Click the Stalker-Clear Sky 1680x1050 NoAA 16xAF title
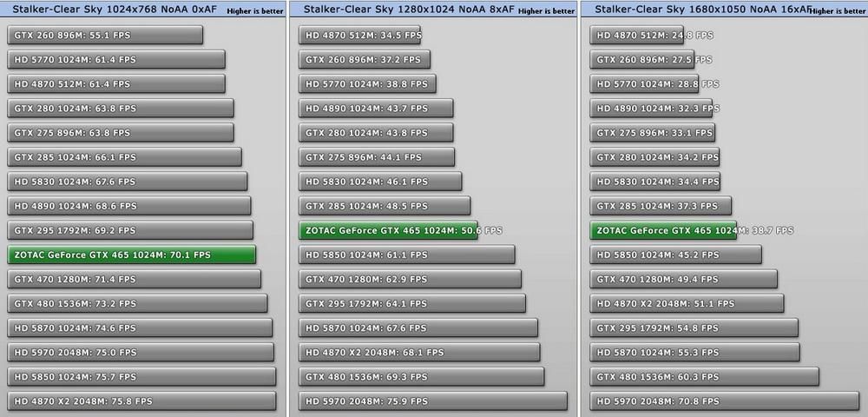 point(704,9)
